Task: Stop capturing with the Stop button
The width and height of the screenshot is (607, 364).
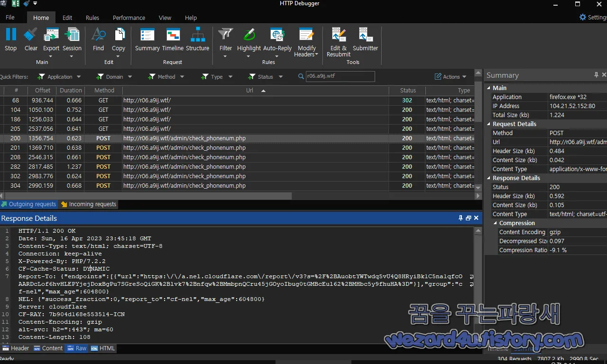Action: coord(10,39)
